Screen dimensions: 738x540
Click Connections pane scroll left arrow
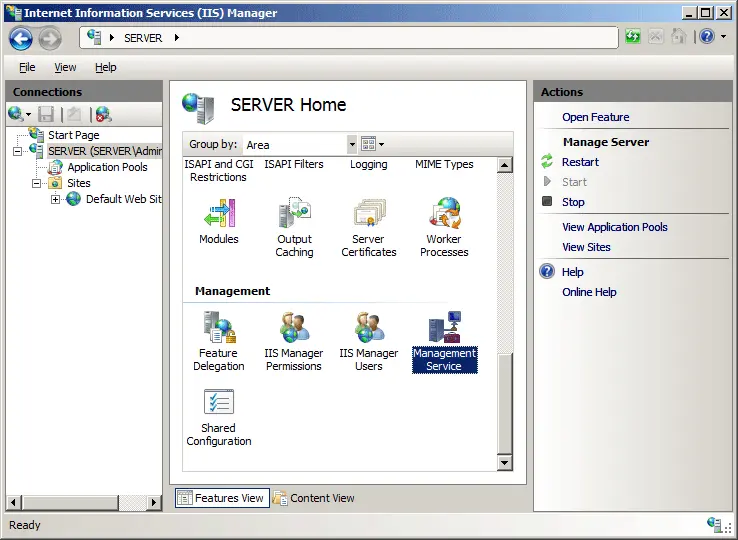tap(13, 502)
